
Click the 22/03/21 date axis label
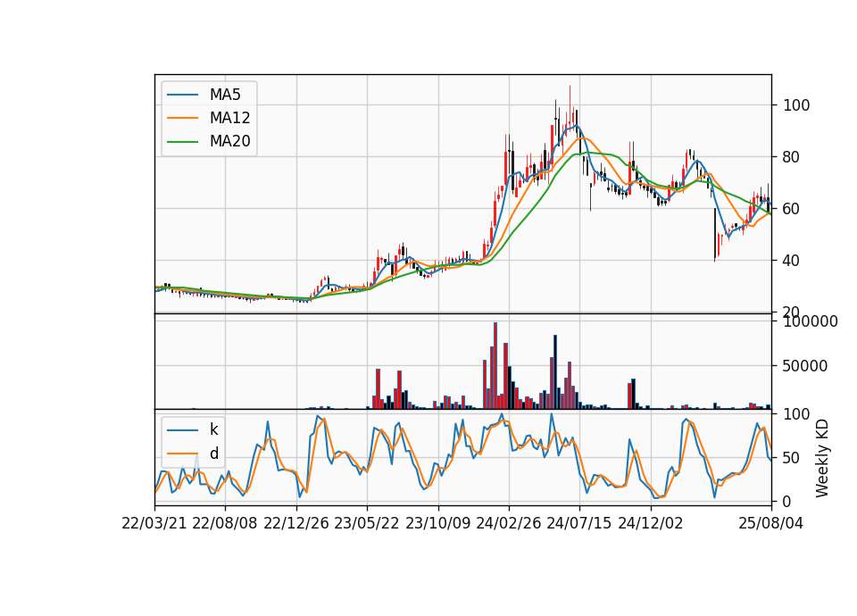coord(154,523)
